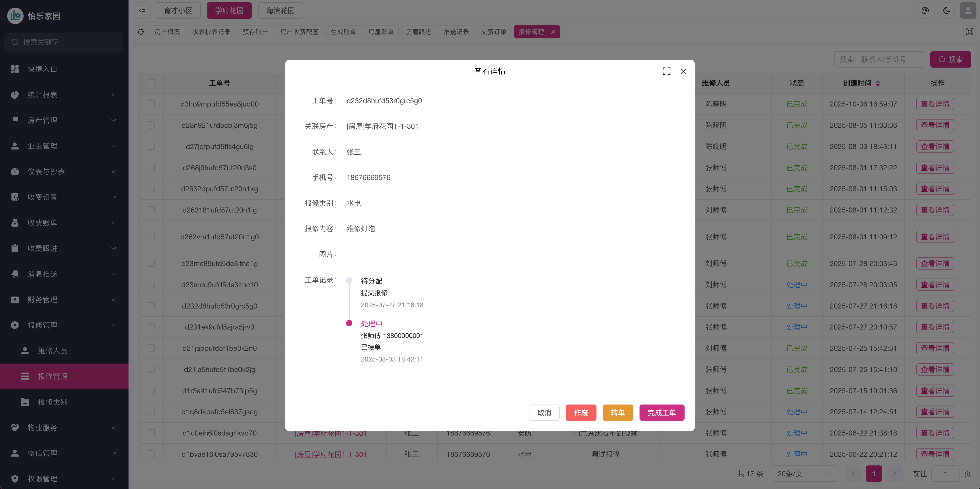The image size is (980, 489).
Task: Enable dark mode via the moon icon
Action: pos(946,10)
